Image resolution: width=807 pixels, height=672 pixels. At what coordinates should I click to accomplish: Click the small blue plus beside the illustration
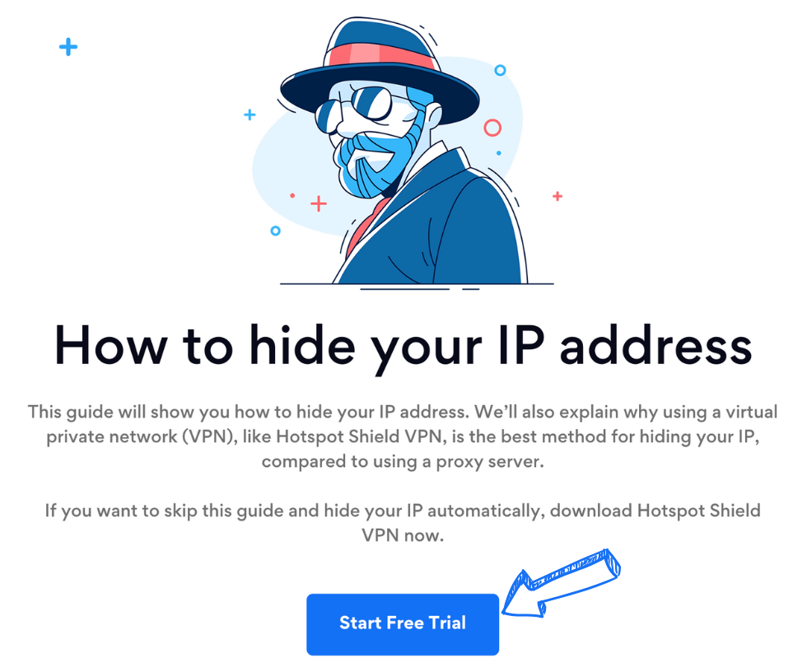coord(249,115)
